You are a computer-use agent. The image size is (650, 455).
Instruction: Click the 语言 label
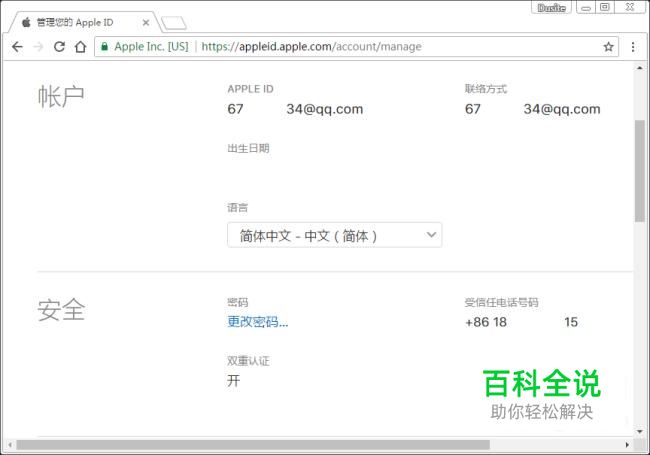pos(238,208)
